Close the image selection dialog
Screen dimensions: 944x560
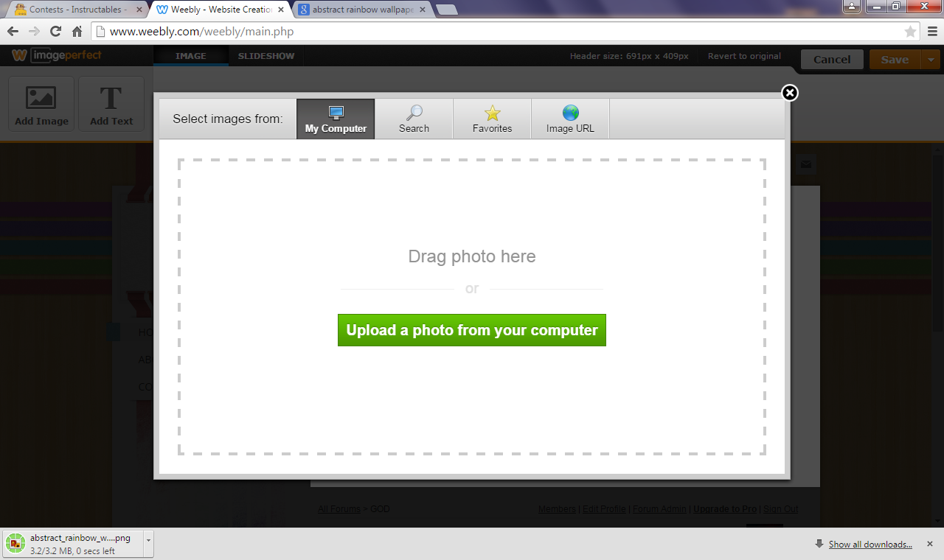790,93
